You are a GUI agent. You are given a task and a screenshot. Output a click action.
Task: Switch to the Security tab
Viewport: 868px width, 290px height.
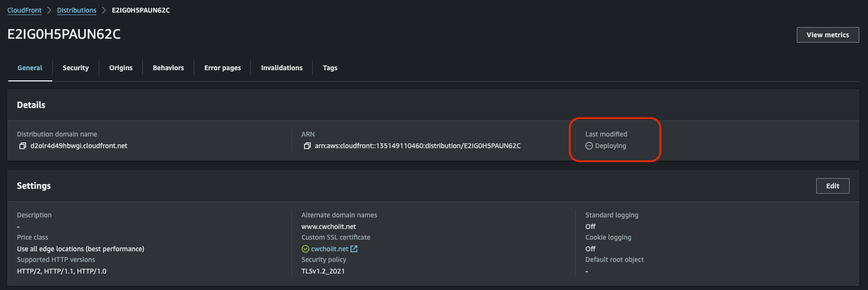click(76, 68)
